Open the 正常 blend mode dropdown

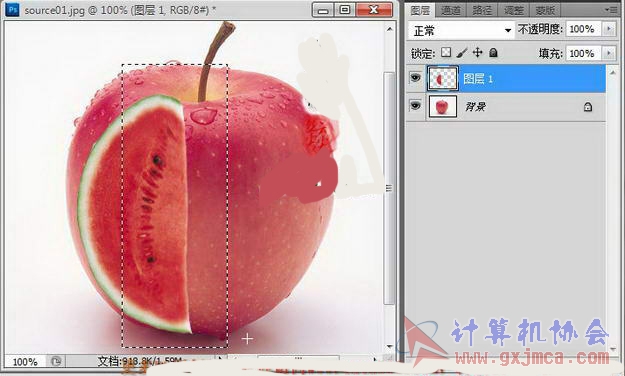[461, 30]
